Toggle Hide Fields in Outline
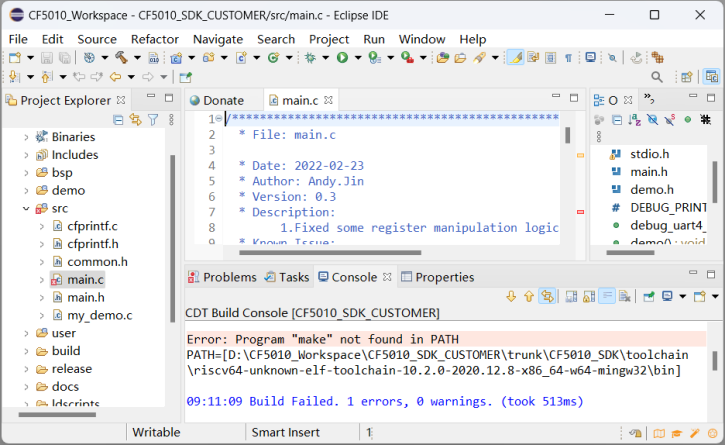Viewport: 726px width, 445px height. pos(652,120)
